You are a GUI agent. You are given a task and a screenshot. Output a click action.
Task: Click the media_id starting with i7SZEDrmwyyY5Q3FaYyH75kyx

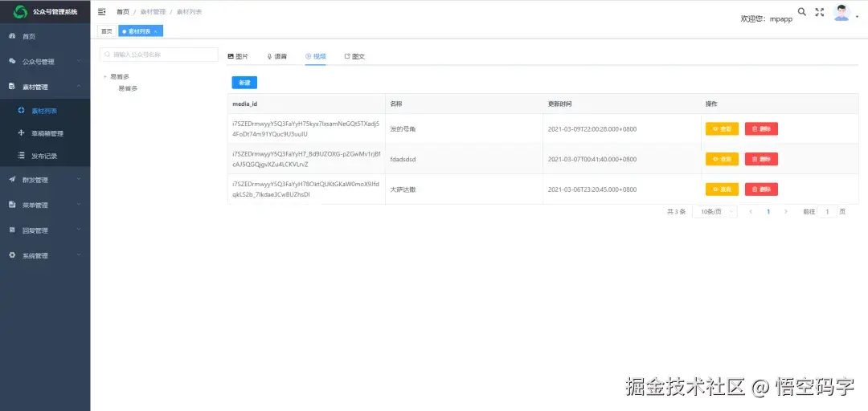[306, 129]
